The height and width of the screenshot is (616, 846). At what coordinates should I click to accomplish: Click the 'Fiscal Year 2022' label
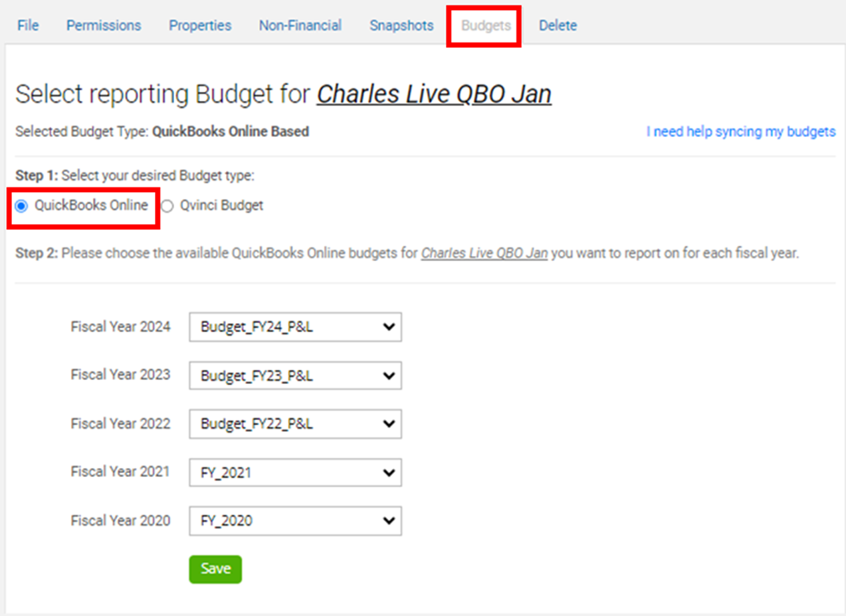(x=120, y=423)
